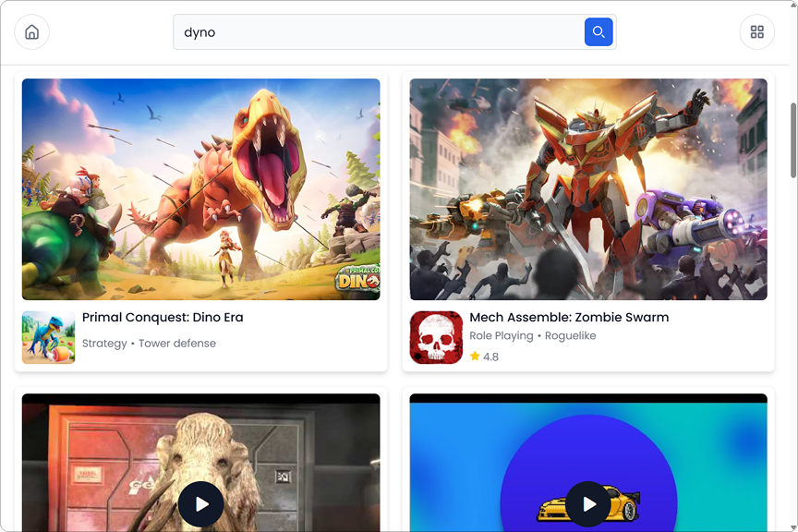Click the blue search magnifier button
Screen dimensions: 798x532
coord(598,32)
